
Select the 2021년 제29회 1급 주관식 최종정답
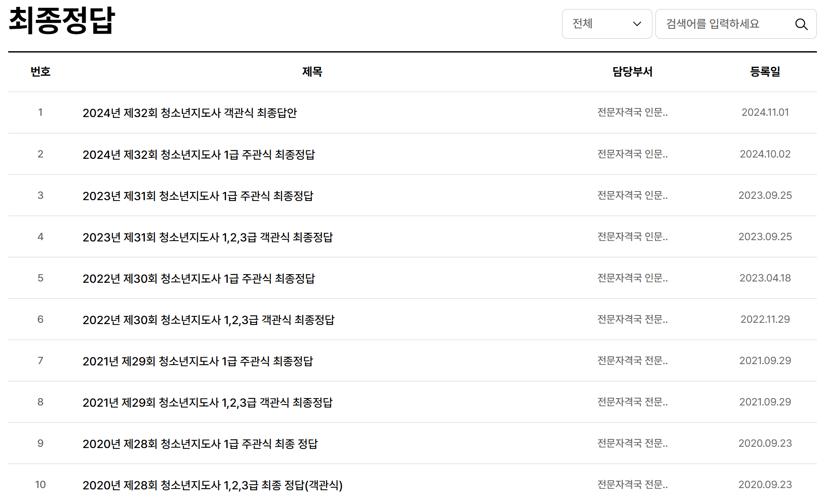198,361
